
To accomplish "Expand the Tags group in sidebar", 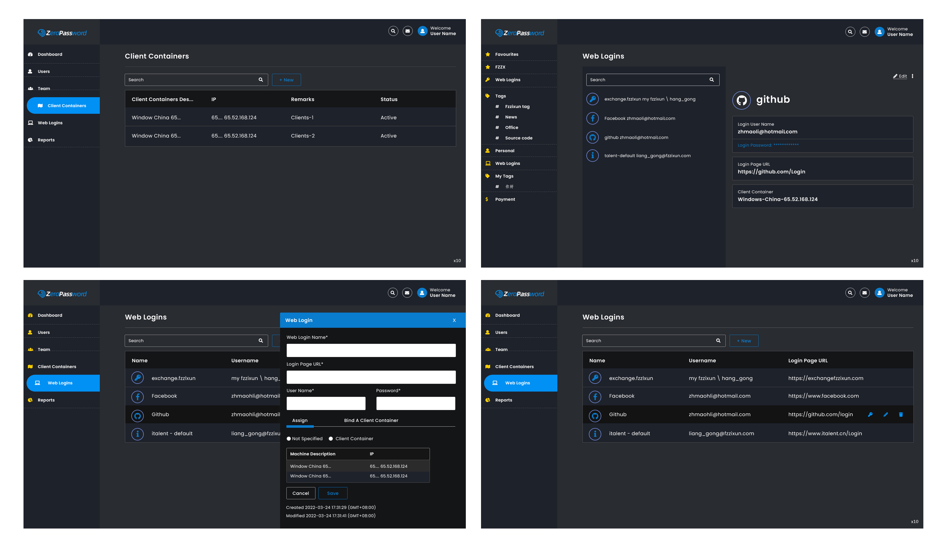I will [x=500, y=96].
